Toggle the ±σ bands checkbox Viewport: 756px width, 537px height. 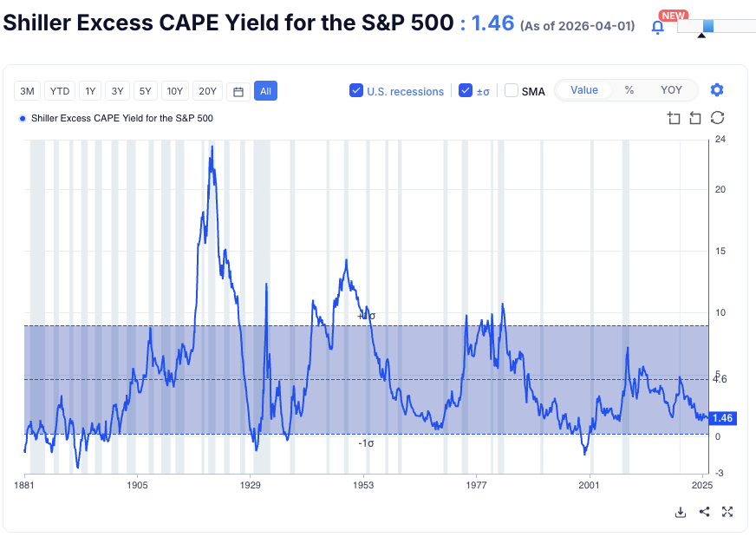(x=466, y=90)
